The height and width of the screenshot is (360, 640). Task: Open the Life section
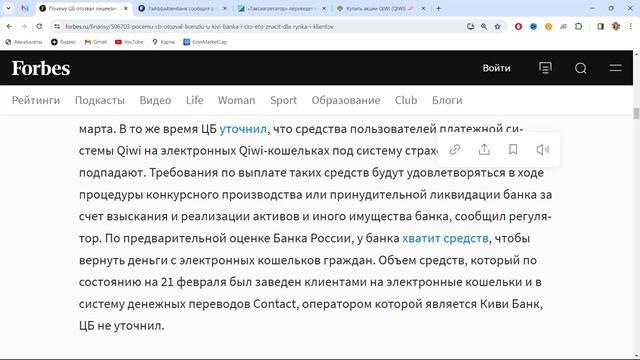pyautogui.click(x=194, y=100)
